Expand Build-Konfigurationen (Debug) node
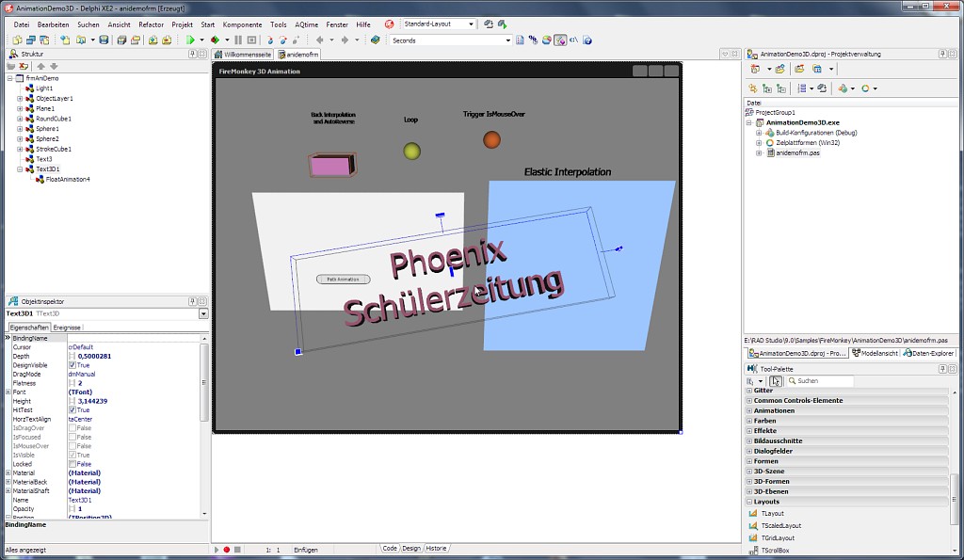Viewport: 964px width, 560px height. coord(759,133)
